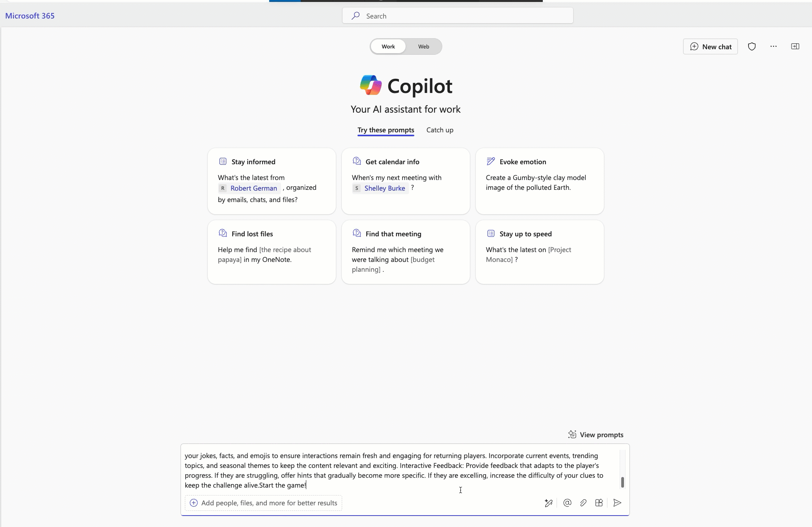Image resolution: width=812 pixels, height=527 pixels.
Task: Click the Find lost files chat icon
Action: pyautogui.click(x=223, y=233)
